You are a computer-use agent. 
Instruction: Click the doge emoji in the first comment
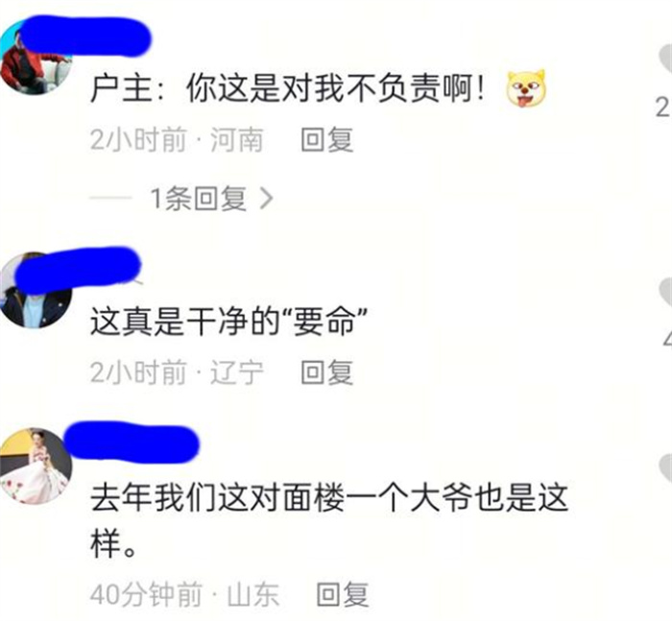click(526, 88)
